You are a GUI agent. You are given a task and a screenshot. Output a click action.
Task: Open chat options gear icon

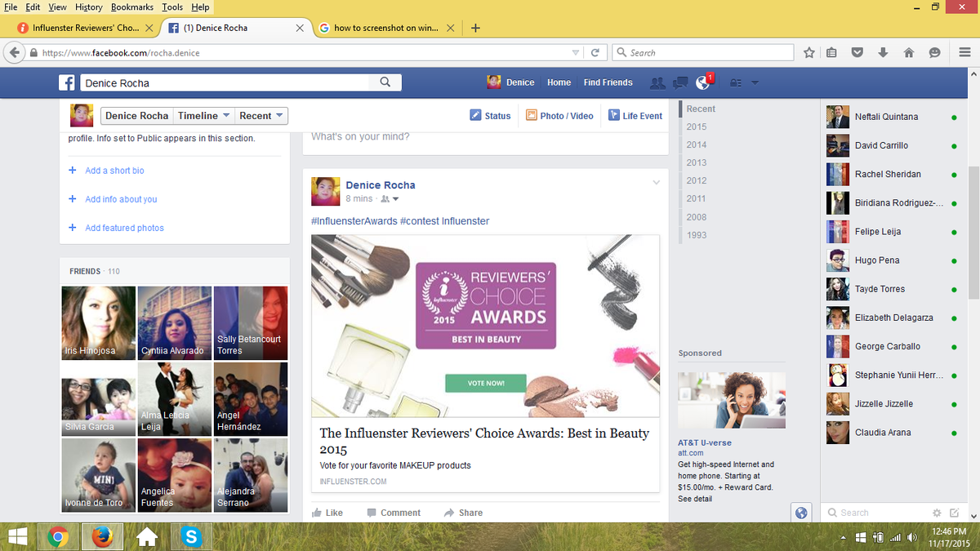point(937,513)
